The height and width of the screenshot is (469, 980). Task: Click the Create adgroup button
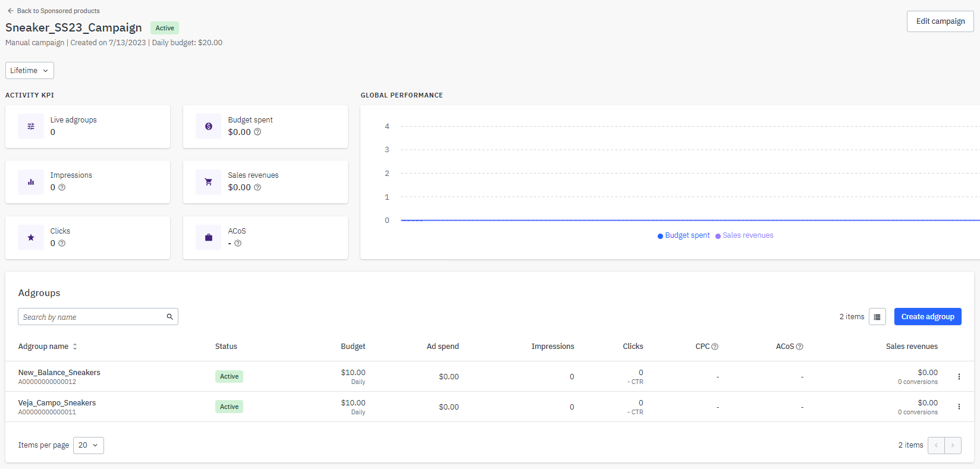[928, 317]
